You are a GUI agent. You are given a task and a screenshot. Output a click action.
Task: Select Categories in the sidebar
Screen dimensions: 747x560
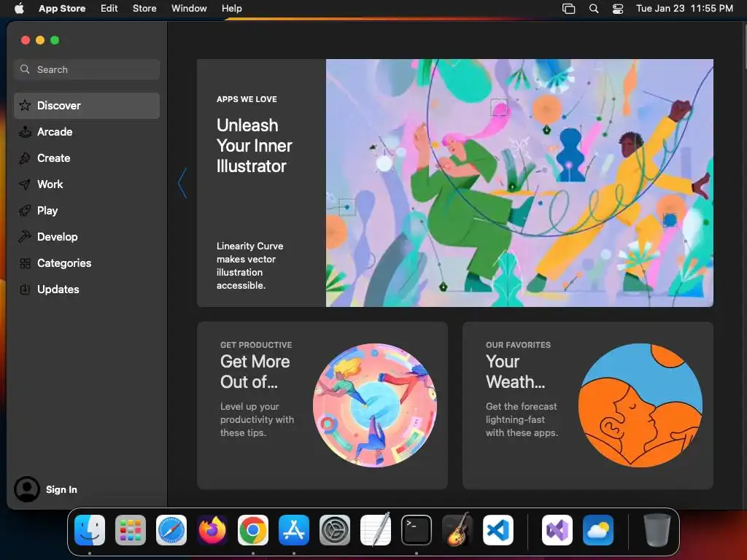87,263
